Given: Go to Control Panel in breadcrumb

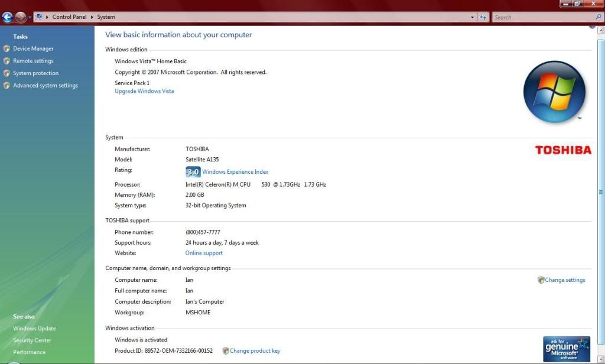Looking at the screenshot, I should 70,17.
